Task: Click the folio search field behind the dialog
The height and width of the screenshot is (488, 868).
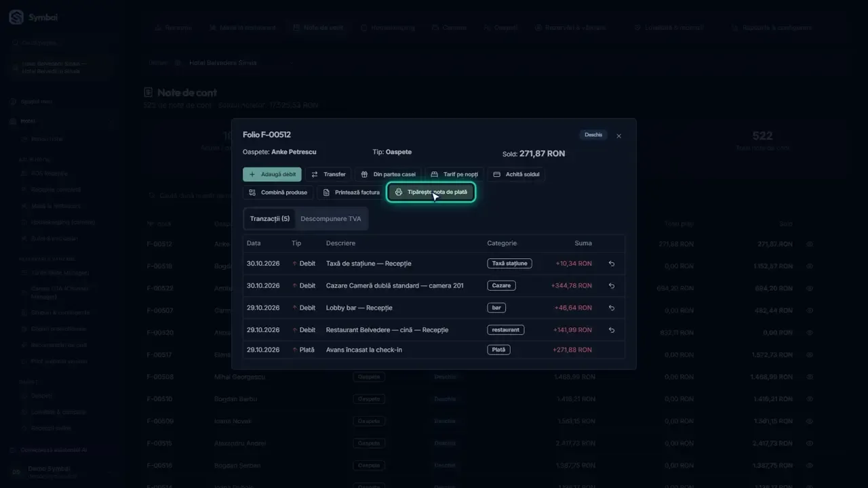Action: [190, 196]
